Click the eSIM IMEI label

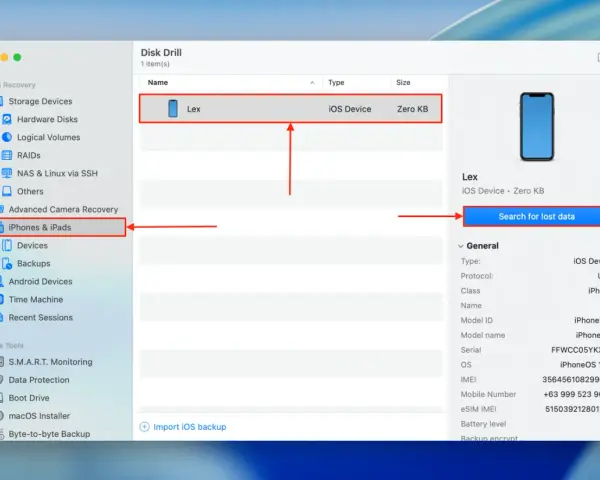pyautogui.click(x=478, y=409)
